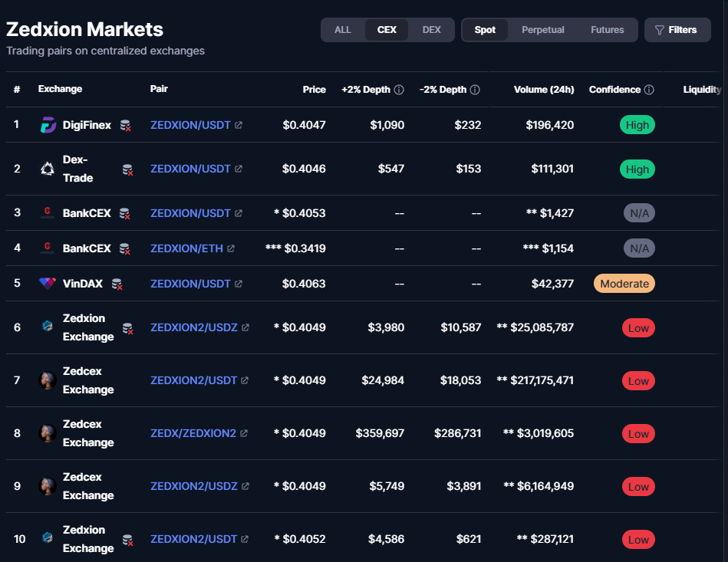Open the row 7 ZEDXION2/USDT pair link
Viewport: 728px width, 562px height.
[193, 380]
